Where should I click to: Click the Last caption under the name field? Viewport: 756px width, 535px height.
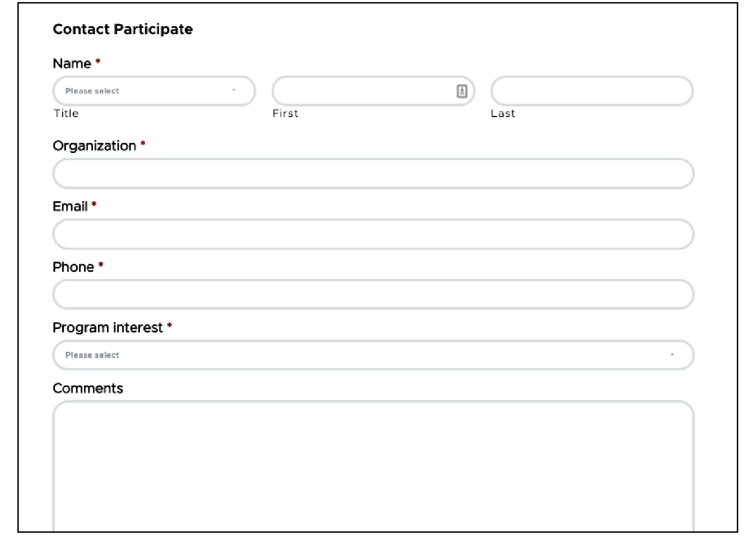(x=502, y=113)
